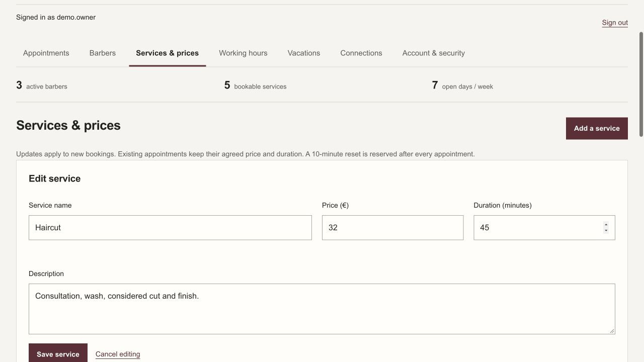Grab the Description textarea resize handle

coord(612,331)
